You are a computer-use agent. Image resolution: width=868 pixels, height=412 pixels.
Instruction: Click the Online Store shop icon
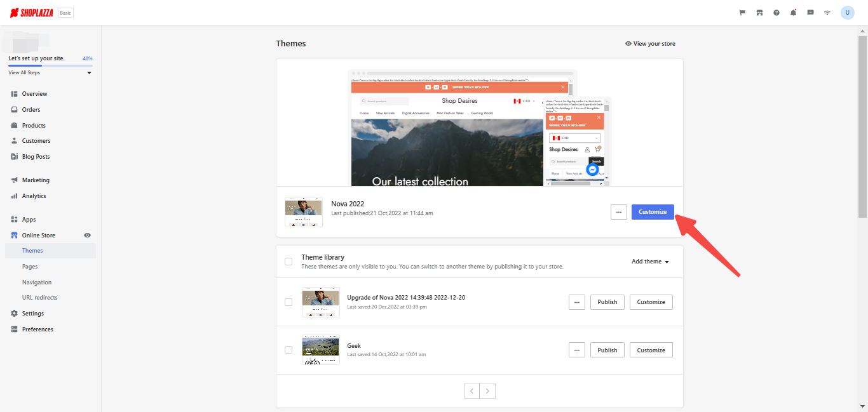14,236
